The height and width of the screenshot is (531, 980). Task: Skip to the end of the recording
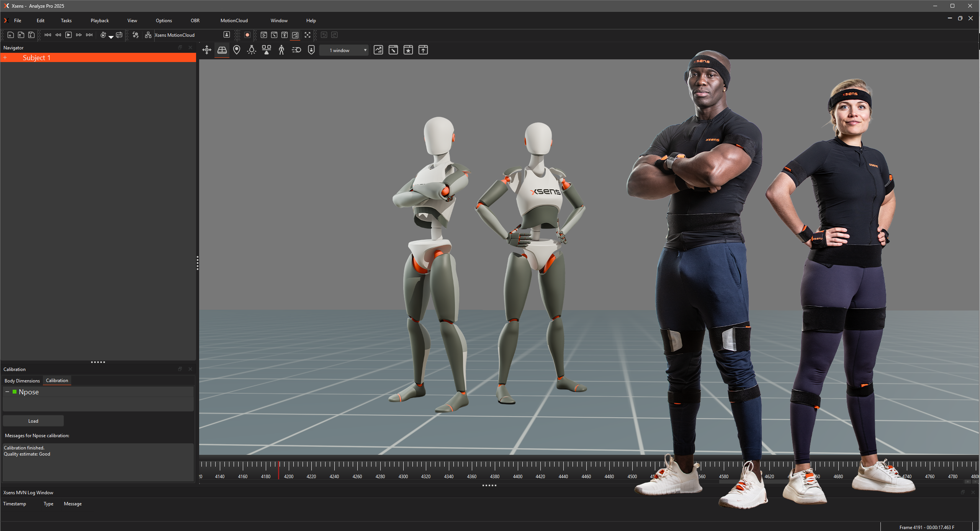89,35
